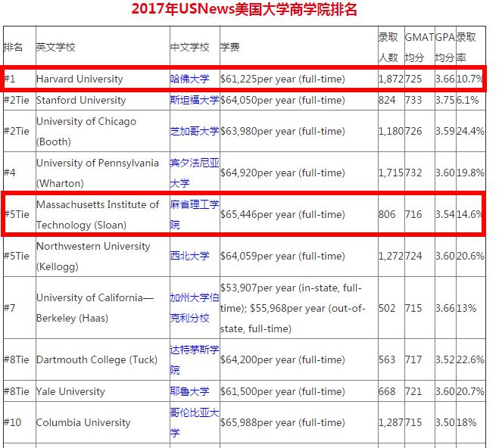499x448 pixels.
Task: Click Kellogg's tuition $64,059per year
Action: coord(282,256)
